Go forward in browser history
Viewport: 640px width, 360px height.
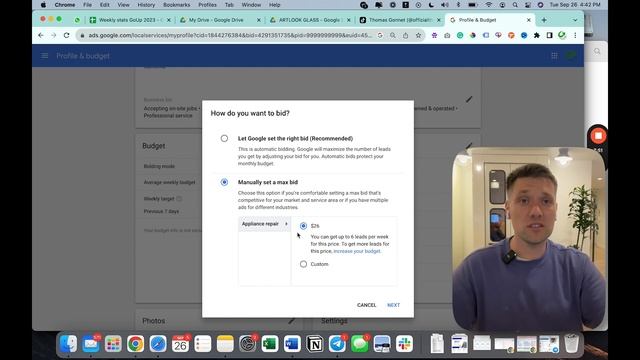pyautogui.click(x=53, y=36)
